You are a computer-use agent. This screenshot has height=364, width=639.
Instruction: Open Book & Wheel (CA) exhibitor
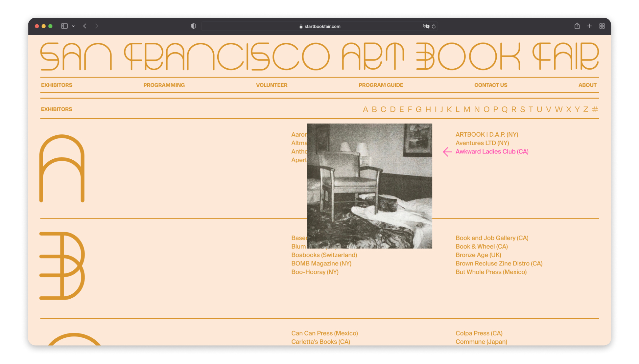pyautogui.click(x=482, y=247)
